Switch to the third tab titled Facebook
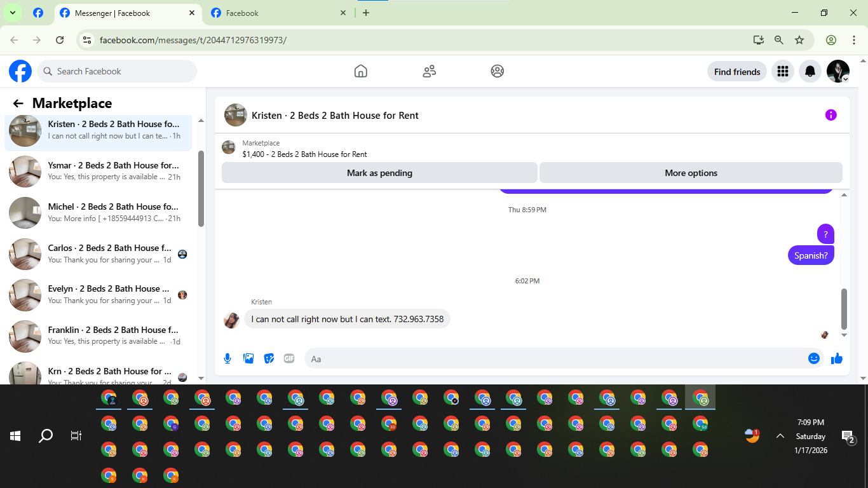Screen dimensions: 868x488 tap(280, 13)
